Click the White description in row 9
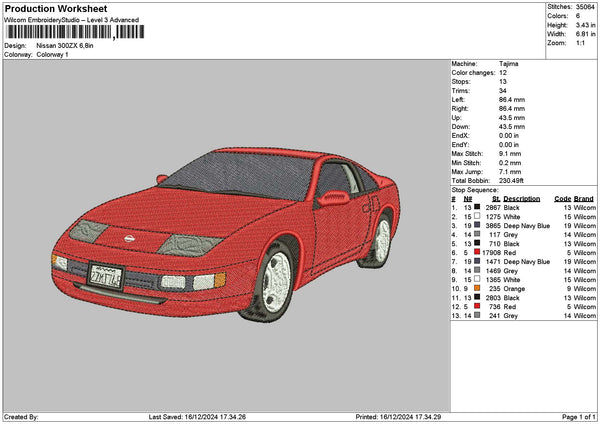The height and width of the screenshot is (424, 600). 512,280
